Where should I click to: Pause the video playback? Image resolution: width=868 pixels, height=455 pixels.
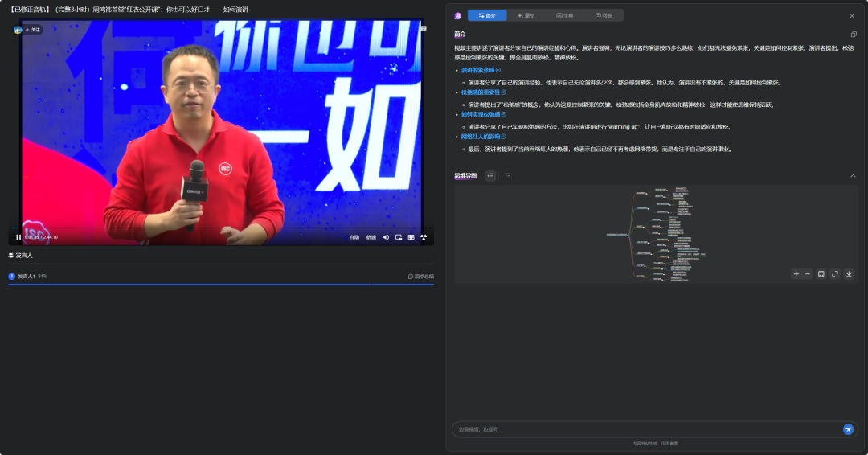[18, 237]
